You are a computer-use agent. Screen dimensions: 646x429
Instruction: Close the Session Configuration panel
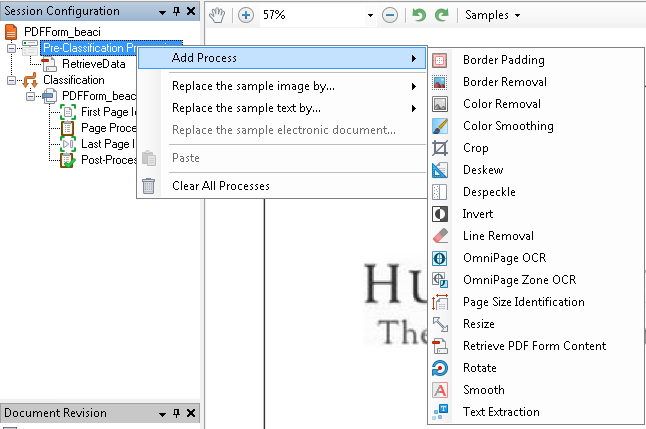coord(191,11)
